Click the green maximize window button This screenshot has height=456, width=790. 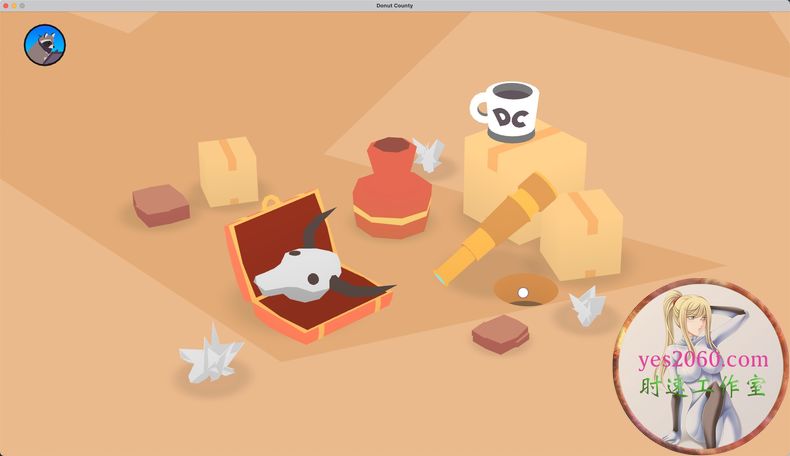click(24, 6)
